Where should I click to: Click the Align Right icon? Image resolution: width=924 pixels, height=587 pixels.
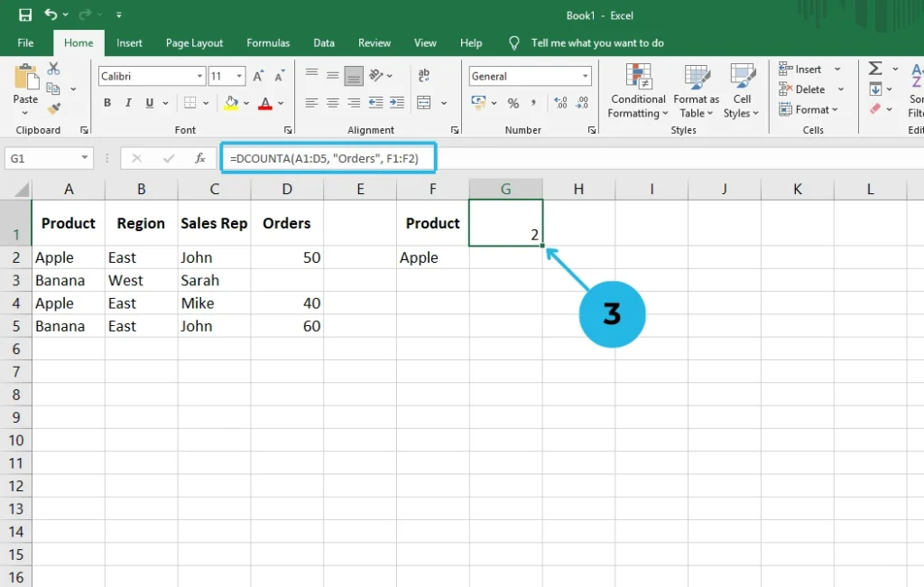[354, 103]
